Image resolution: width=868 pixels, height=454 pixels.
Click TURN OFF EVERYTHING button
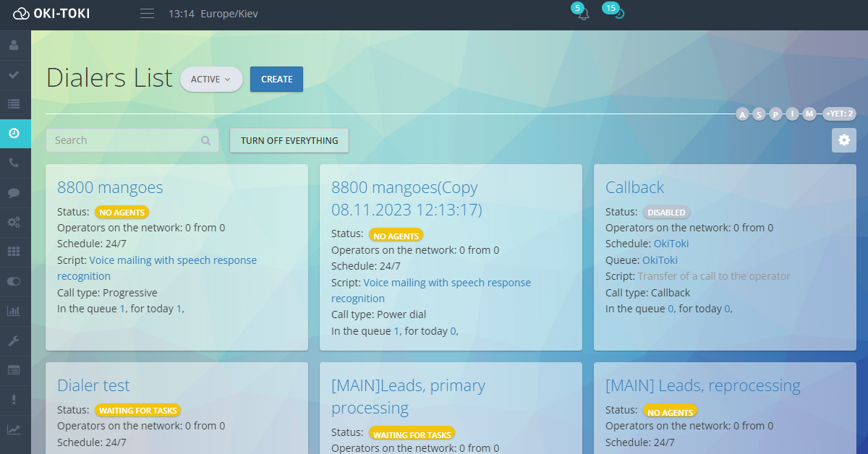289,141
